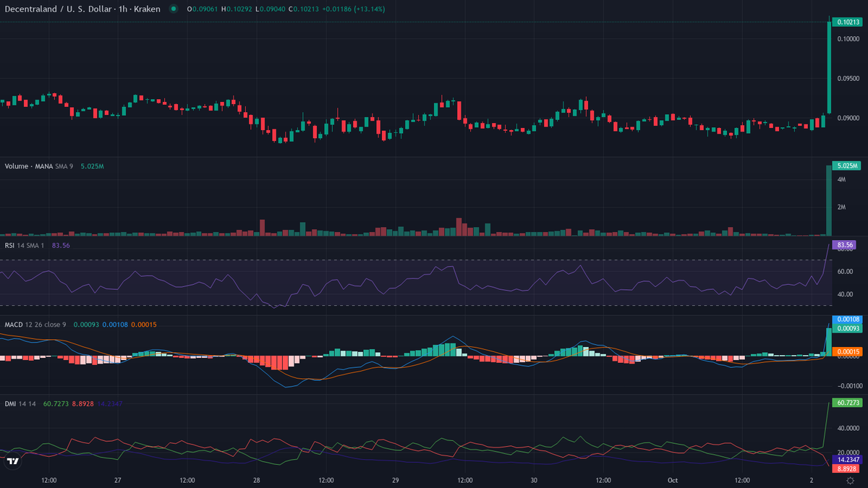Image resolution: width=868 pixels, height=488 pixels.
Task: Click the 83.56 RSI axis tag
Action: (845, 245)
